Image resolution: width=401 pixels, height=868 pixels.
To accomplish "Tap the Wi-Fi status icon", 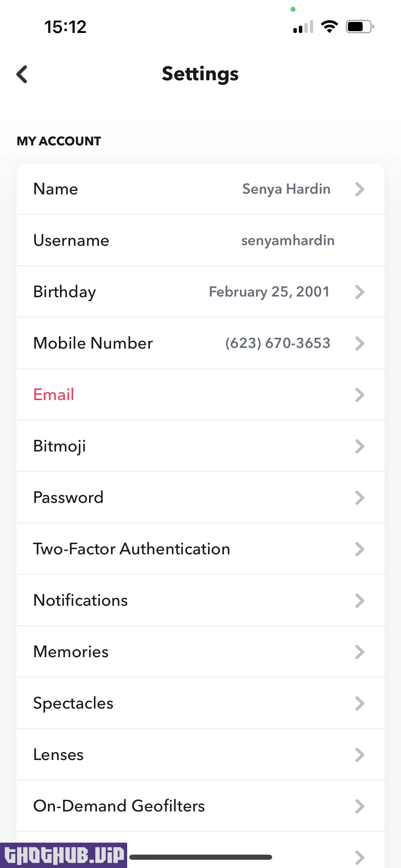I will point(329,26).
